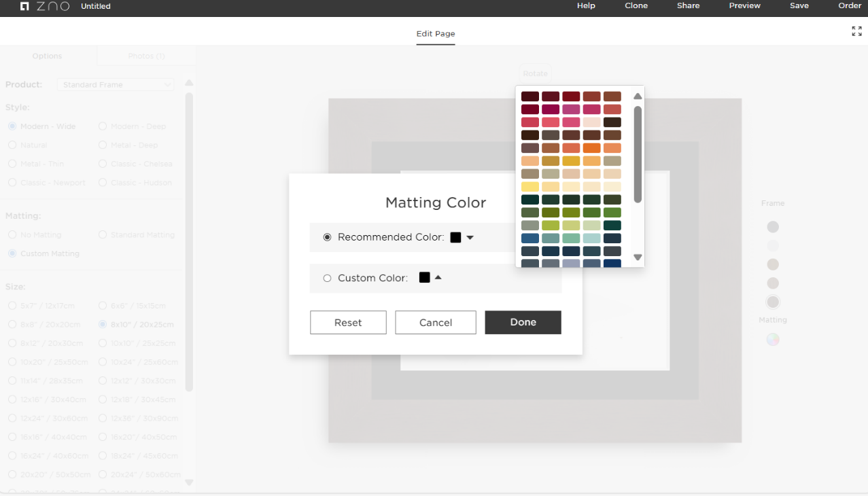
Task: Pick the mustard gold color swatch
Action: pyautogui.click(x=571, y=160)
